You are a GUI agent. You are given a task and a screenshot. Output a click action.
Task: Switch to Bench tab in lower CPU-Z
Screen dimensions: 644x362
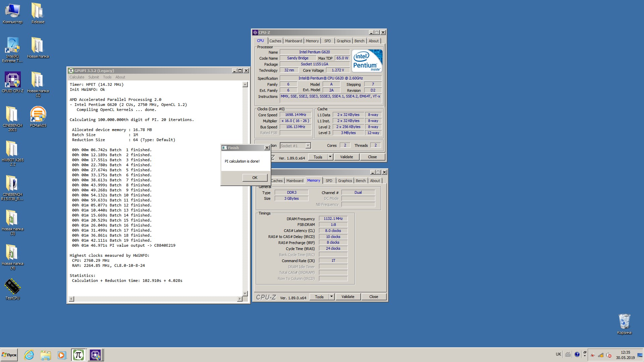click(361, 181)
